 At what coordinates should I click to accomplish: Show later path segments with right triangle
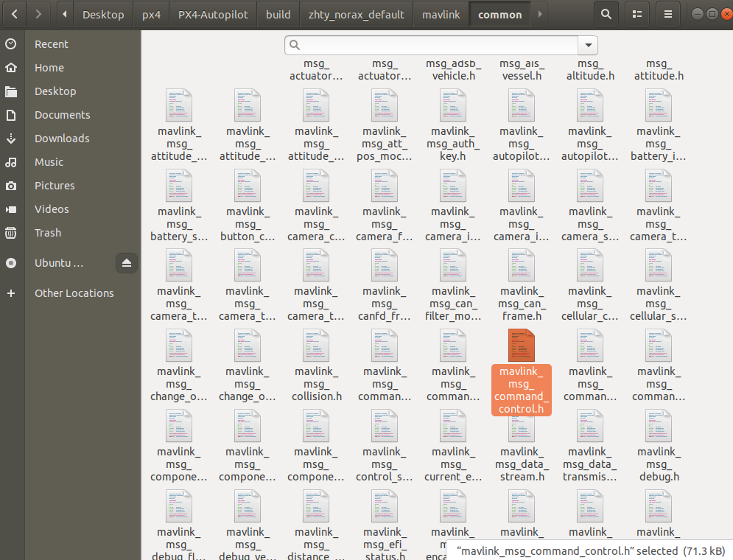click(540, 14)
